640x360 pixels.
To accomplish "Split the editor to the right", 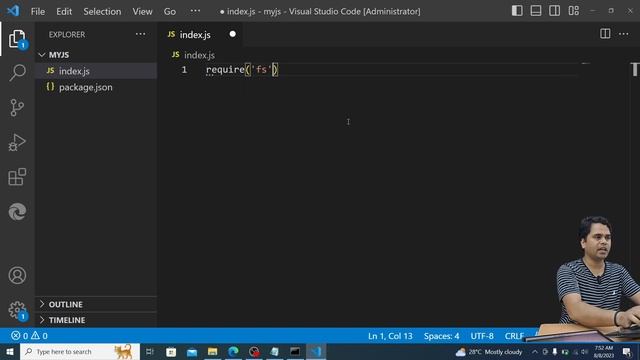I will pos(605,34).
